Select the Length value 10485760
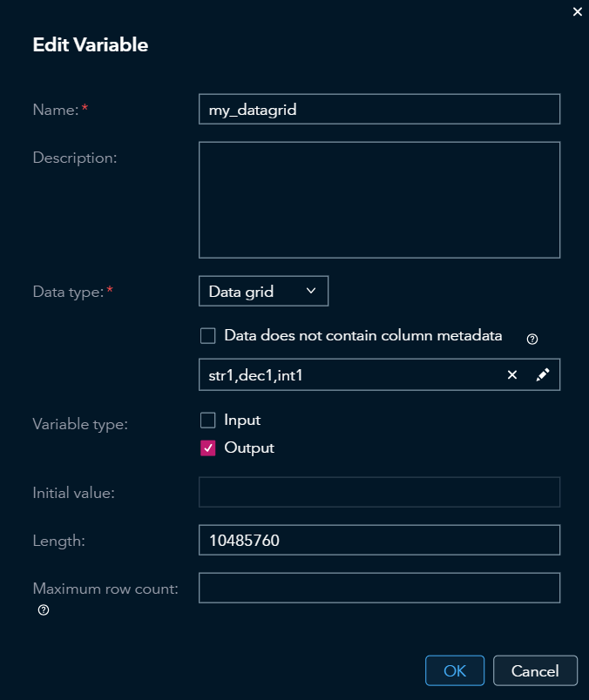The width and height of the screenshot is (589, 700). [380, 540]
